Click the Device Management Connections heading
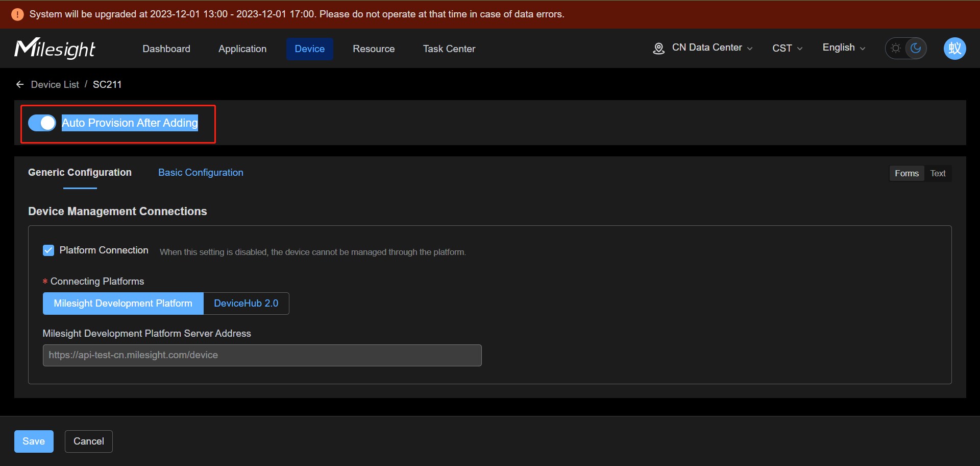 [x=117, y=212]
